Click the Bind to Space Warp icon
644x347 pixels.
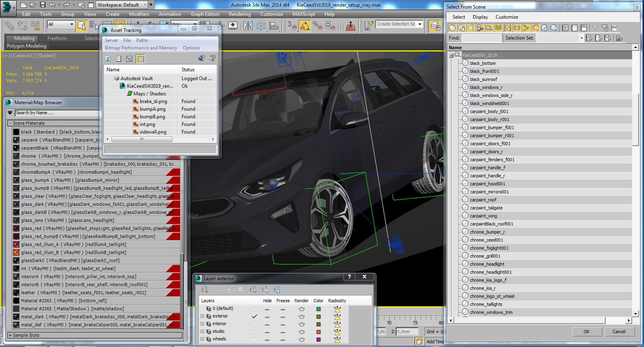click(35, 26)
